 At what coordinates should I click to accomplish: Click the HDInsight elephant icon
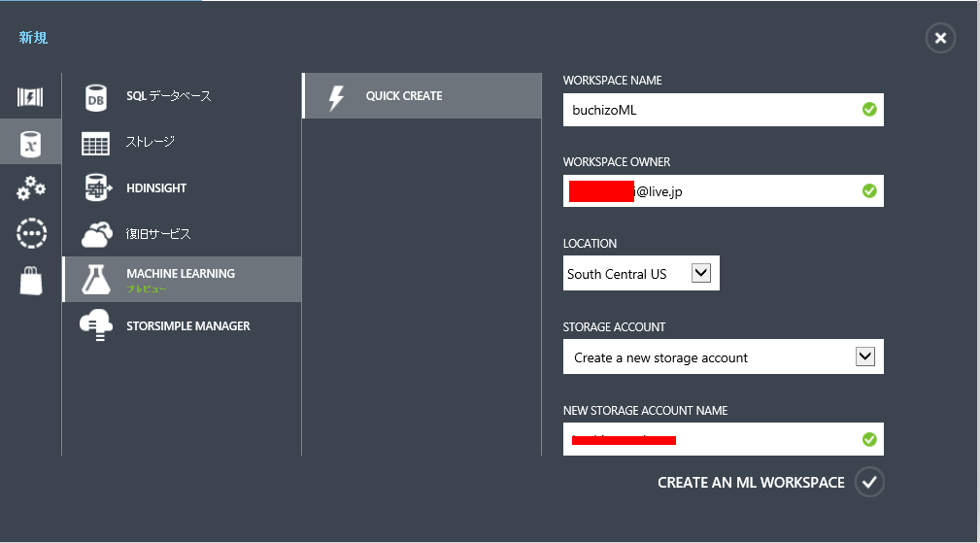tap(96, 187)
